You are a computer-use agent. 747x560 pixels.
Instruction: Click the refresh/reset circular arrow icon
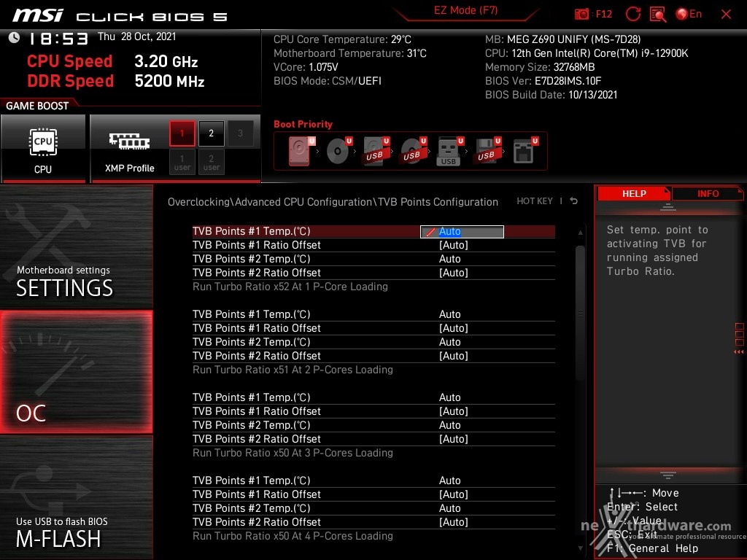click(632, 14)
